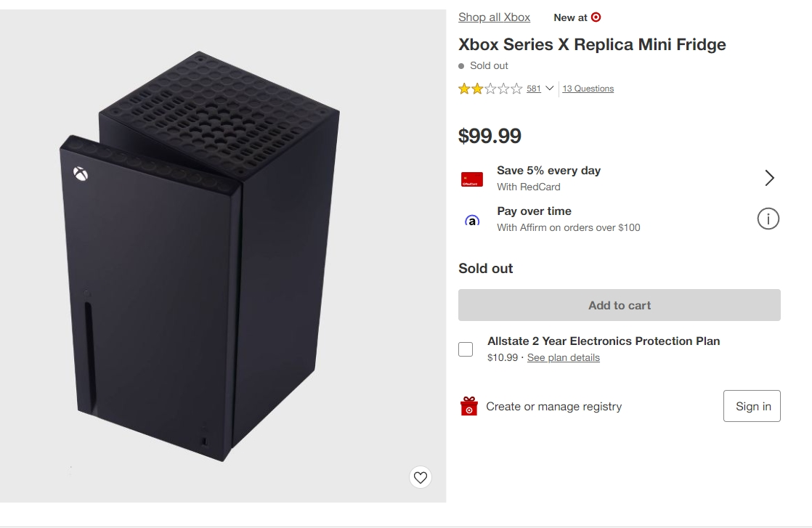This screenshot has width=812, height=528.
Task: Open Affirm details via the info icon
Action: point(768,219)
